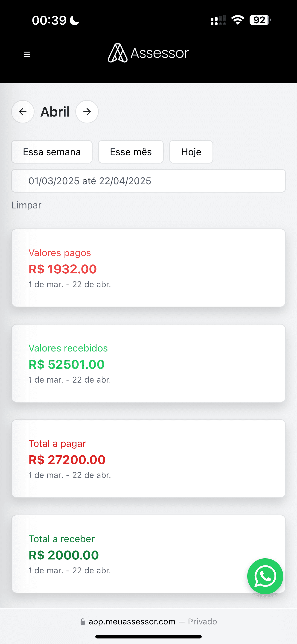Viewport: 297px width, 644px height.
Task: Open the hamburger menu icon
Action: [x=27, y=54]
